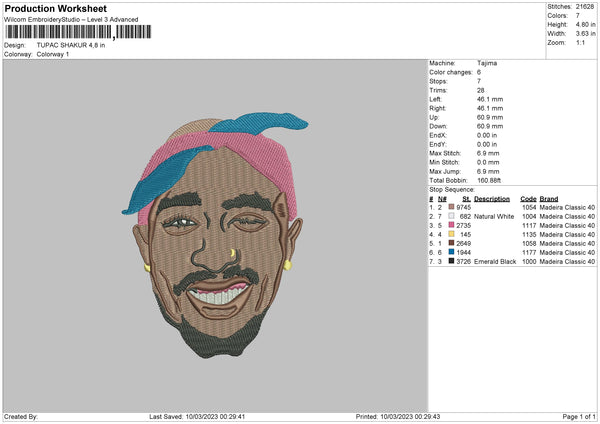Click the 'Description' column header
600x424 pixels.
tap(492, 199)
